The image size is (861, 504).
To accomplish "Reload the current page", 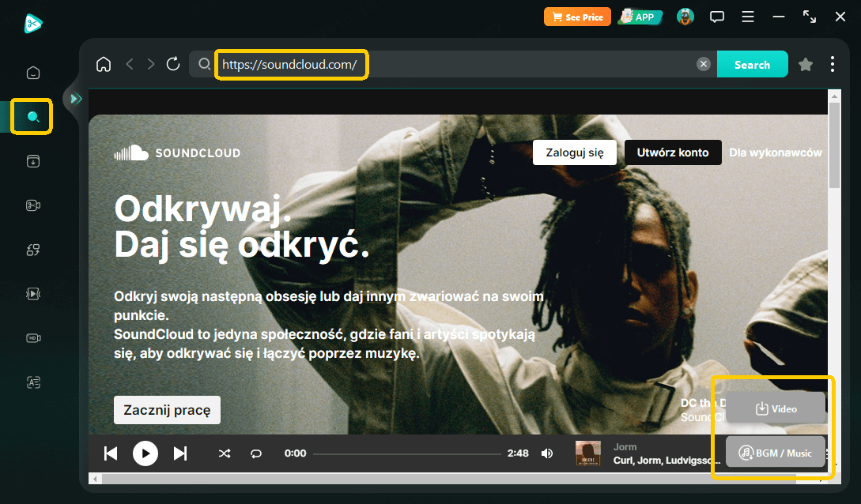I will click(x=173, y=64).
